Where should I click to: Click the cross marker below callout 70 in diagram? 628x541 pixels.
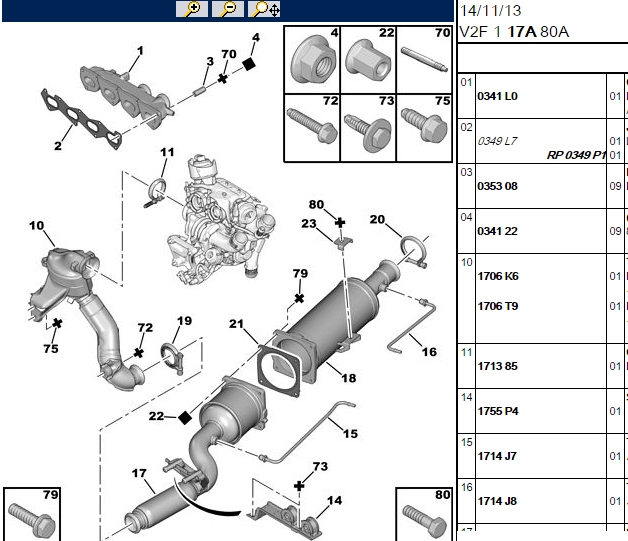223,78
